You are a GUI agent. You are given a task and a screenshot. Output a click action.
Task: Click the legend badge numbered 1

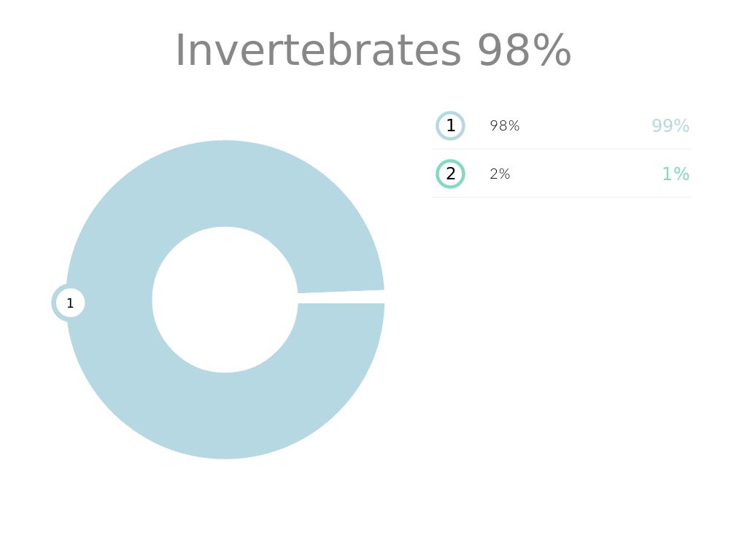tap(450, 126)
